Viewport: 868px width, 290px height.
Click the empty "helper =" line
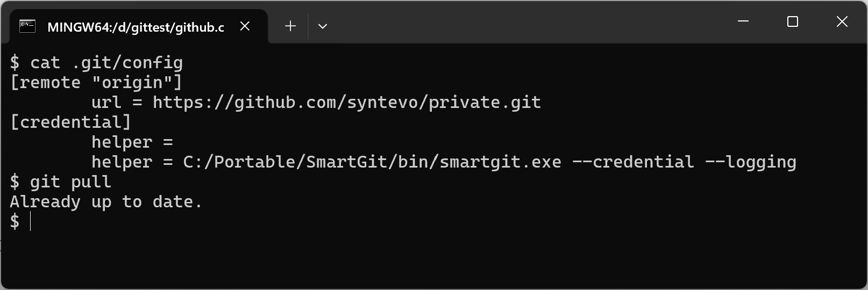(x=132, y=142)
